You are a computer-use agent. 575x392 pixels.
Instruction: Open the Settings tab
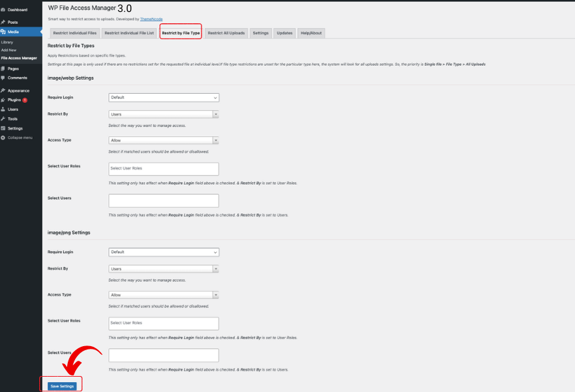(x=261, y=33)
